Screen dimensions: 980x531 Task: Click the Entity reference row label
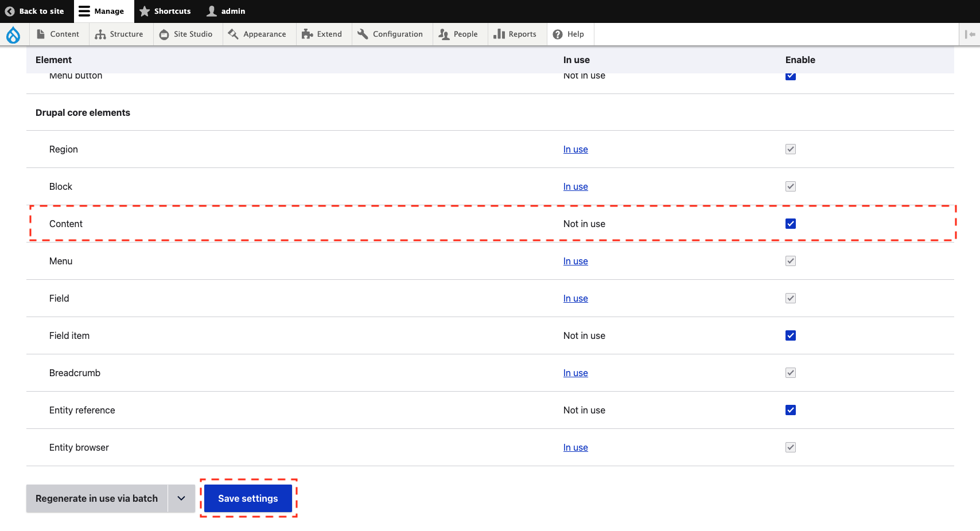click(x=82, y=410)
